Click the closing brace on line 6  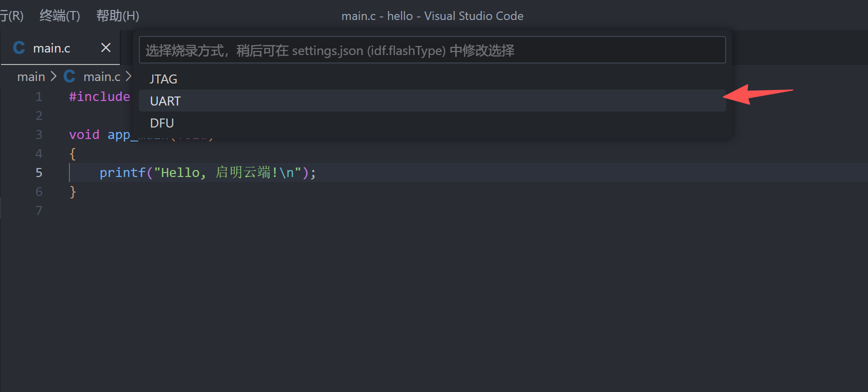click(72, 191)
